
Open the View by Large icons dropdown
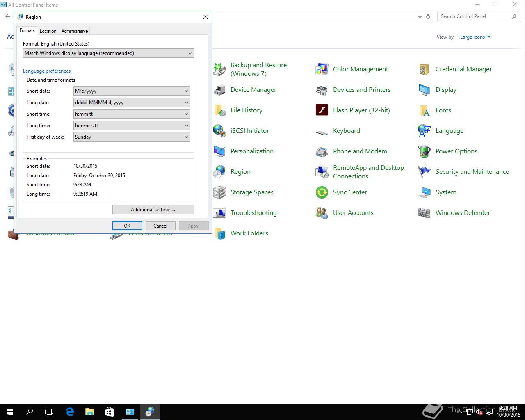(475, 37)
